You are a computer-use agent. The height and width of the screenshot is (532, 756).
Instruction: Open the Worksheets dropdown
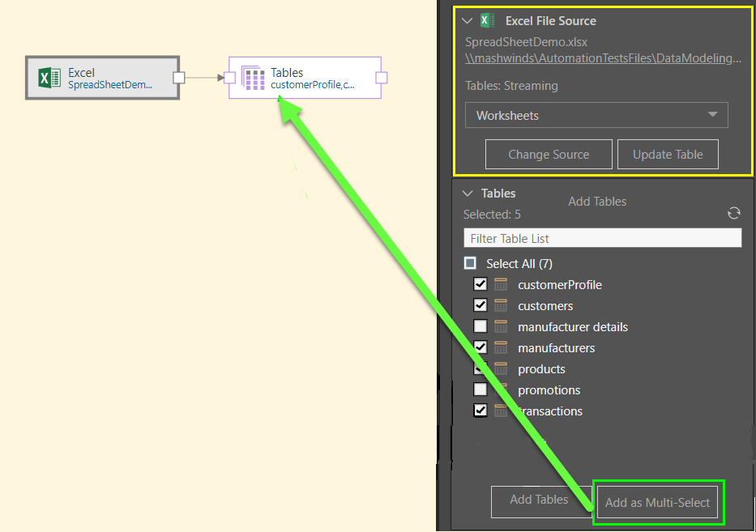click(x=596, y=115)
